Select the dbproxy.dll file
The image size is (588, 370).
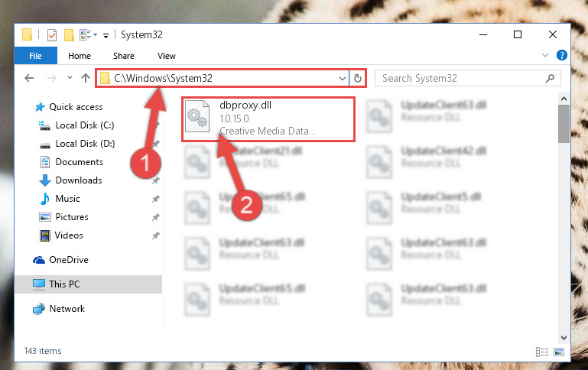coord(268,119)
